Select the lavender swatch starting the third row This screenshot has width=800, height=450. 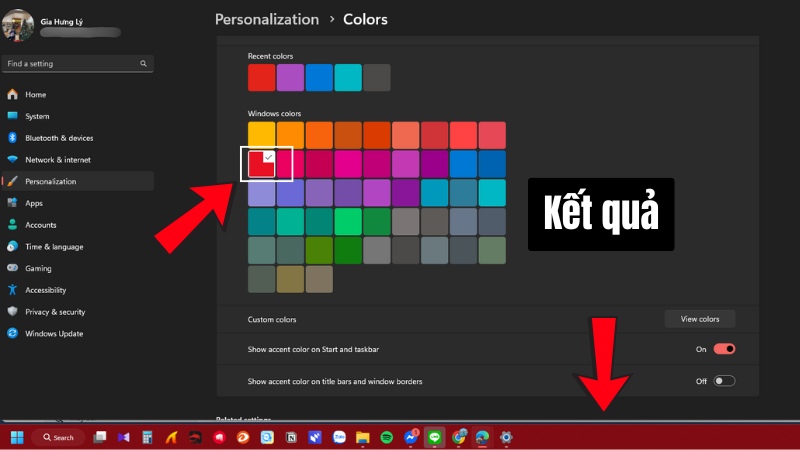[x=261, y=193]
